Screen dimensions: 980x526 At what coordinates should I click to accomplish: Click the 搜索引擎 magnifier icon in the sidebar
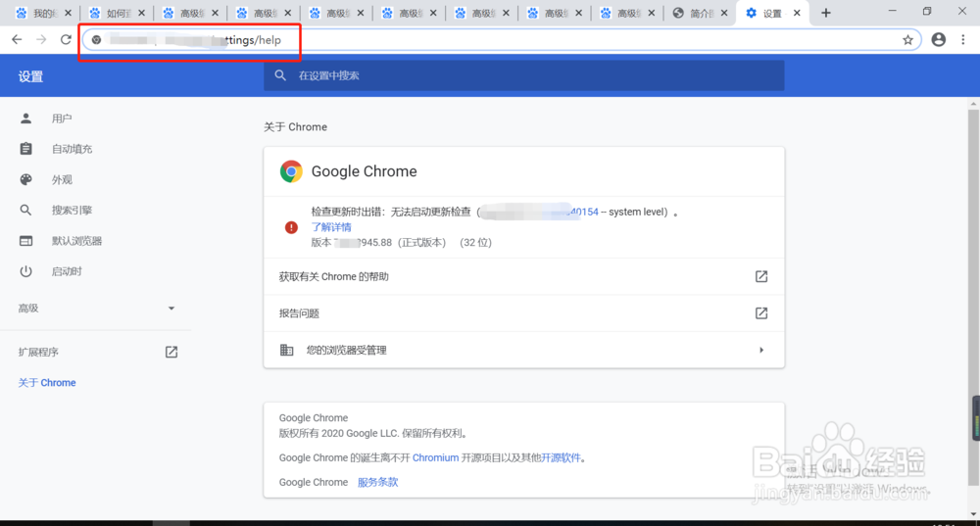tap(25, 210)
